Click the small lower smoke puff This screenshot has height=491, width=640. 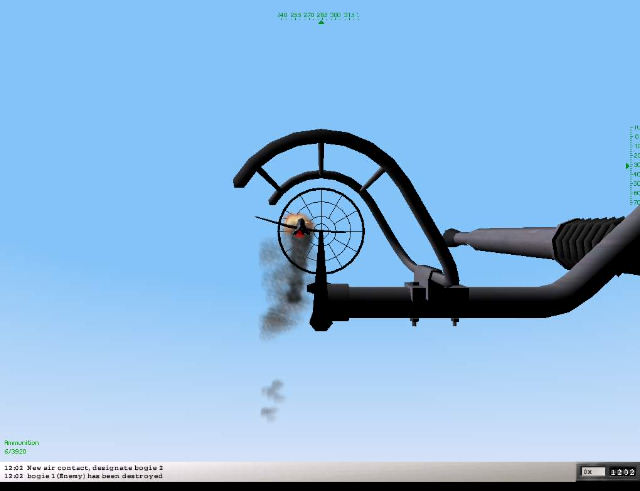pos(271,398)
